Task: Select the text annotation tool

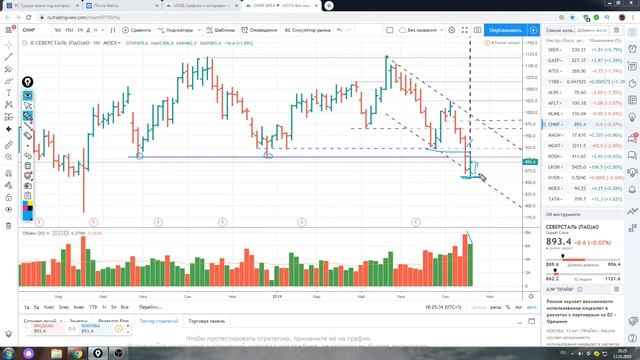Action: pos(9,93)
